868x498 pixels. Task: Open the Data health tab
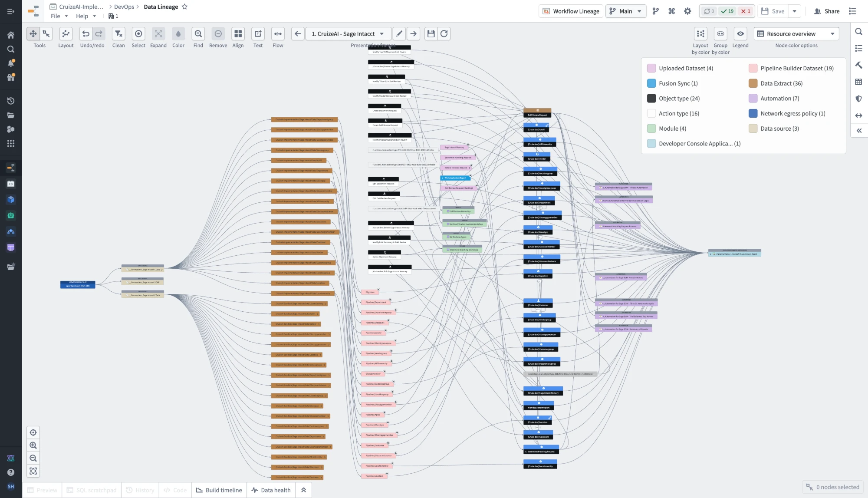pyautogui.click(x=271, y=490)
